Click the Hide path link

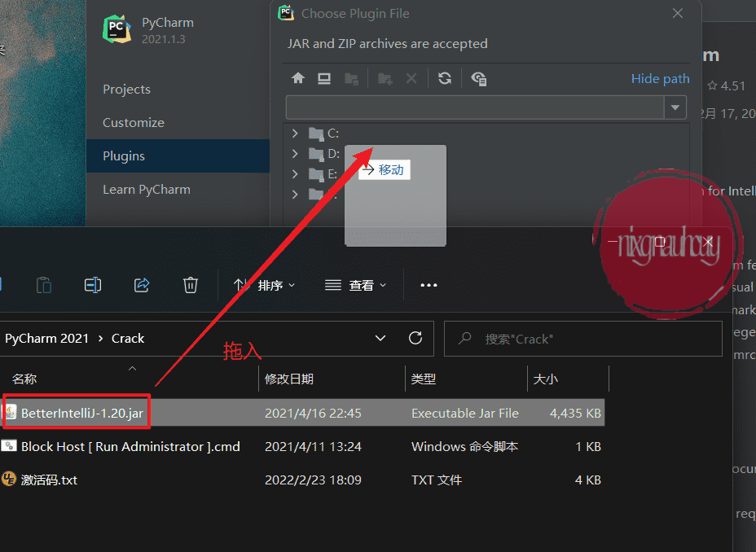(x=660, y=78)
